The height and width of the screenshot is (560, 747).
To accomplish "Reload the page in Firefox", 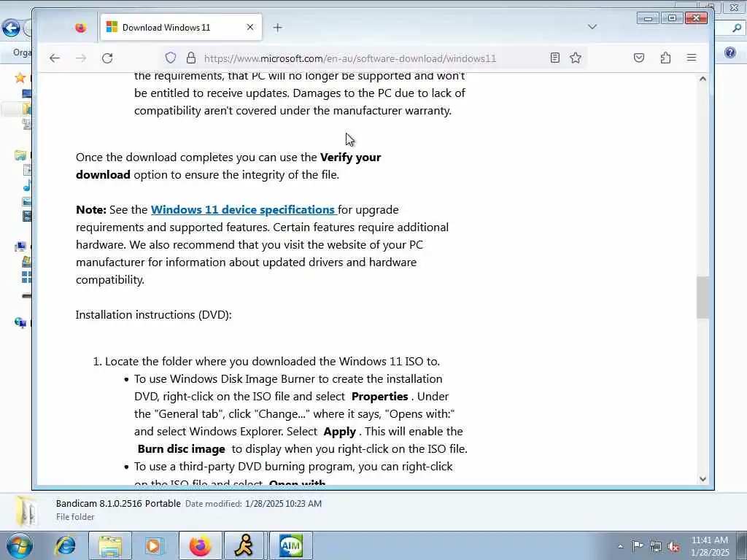I will point(107,58).
